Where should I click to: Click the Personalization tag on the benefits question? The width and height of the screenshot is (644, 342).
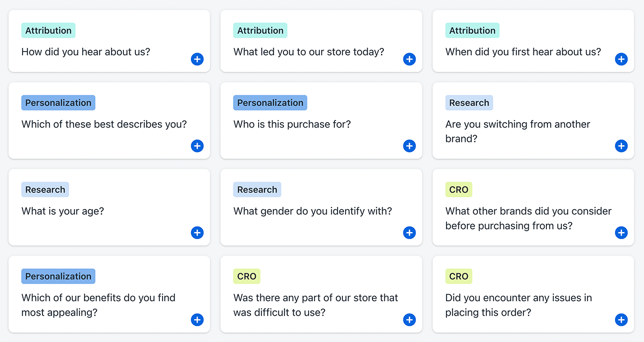pos(58,276)
